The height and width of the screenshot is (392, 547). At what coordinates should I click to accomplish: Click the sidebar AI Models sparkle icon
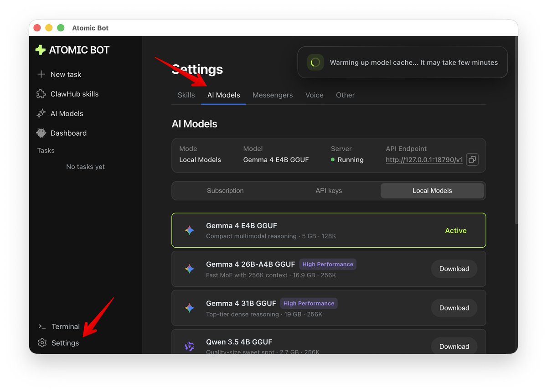pyautogui.click(x=41, y=113)
